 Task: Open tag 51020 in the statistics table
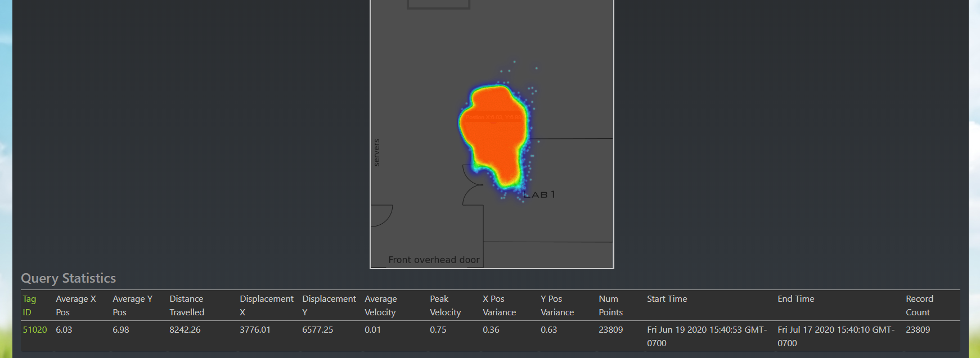(35, 330)
